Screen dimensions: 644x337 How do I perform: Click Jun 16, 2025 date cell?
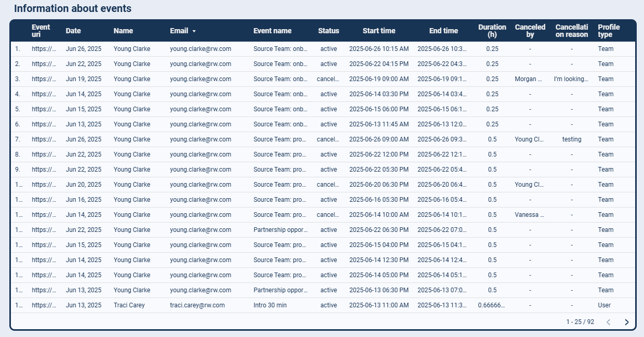(x=84, y=200)
